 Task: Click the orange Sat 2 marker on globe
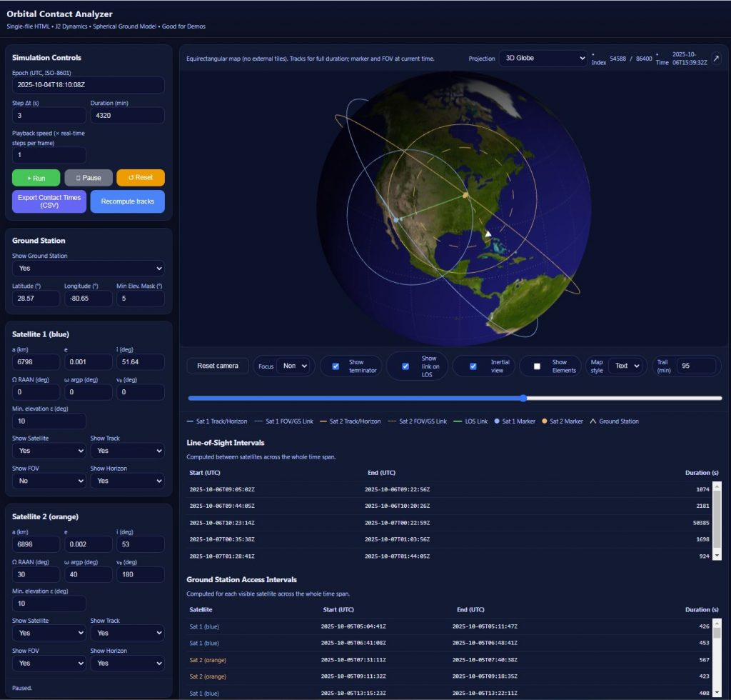(465, 196)
